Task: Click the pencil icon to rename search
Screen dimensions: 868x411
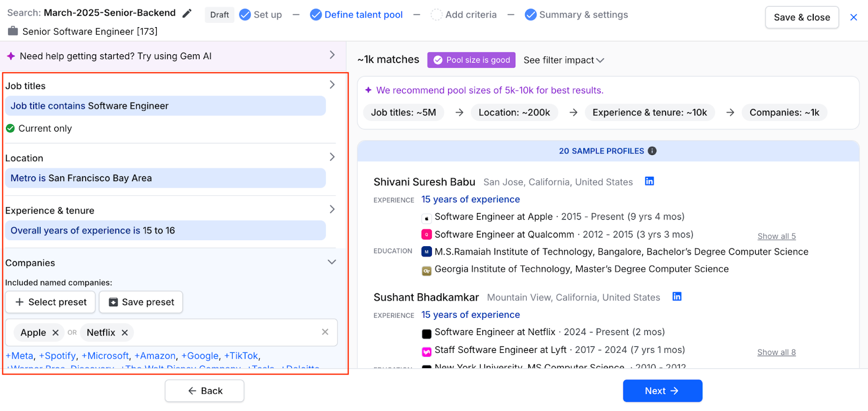Action: [187, 14]
